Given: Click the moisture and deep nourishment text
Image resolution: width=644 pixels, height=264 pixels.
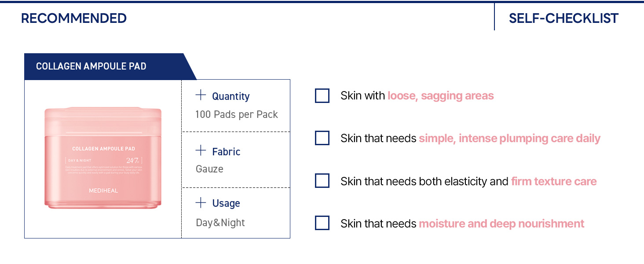Looking at the screenshot, I should (x=501, y=224).
